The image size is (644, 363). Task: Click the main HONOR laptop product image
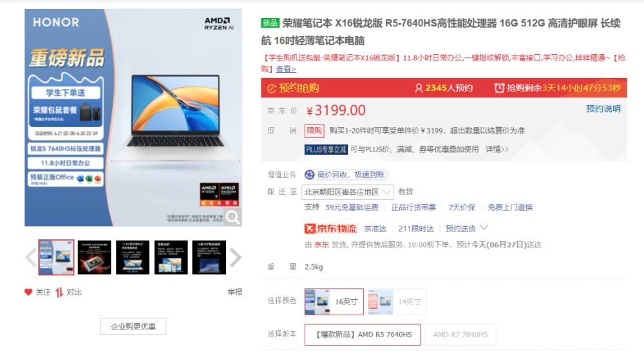(133, 117)
